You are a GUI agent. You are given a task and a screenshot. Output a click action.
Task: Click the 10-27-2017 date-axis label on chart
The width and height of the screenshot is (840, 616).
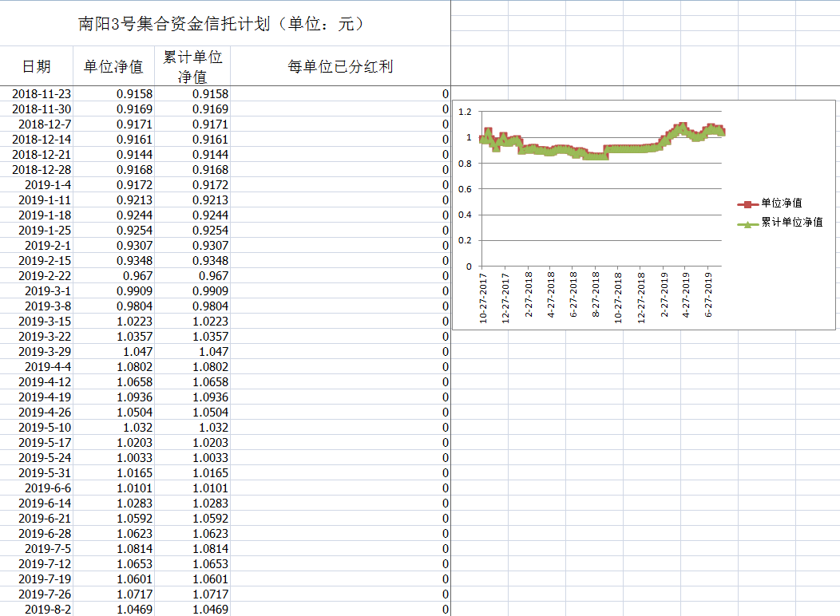482,298
